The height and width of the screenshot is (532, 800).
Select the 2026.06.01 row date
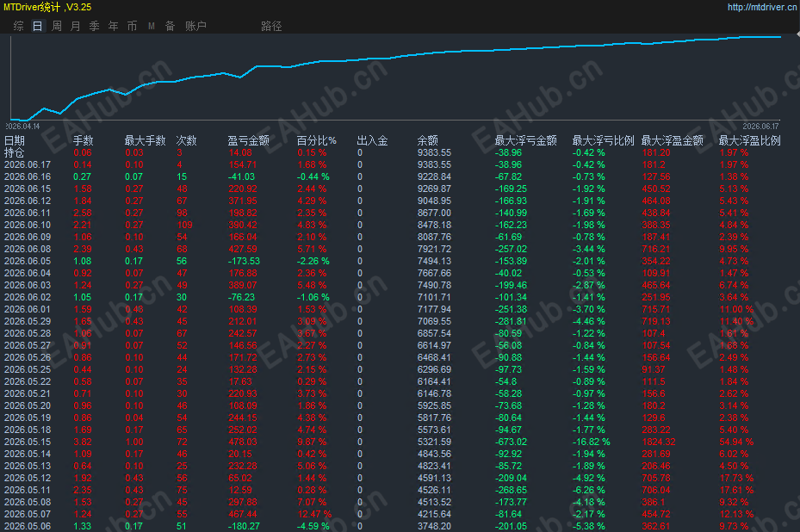tap(28, 309)
